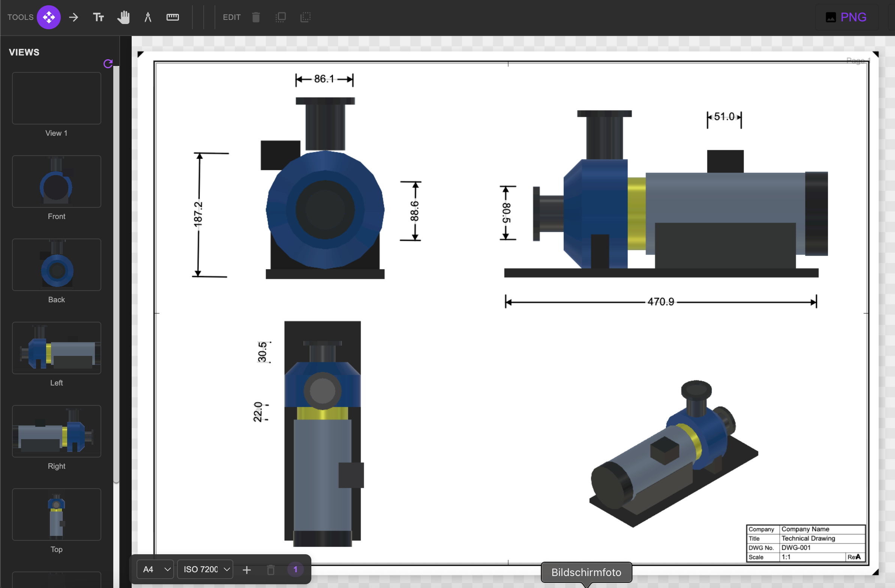The height and width of the screenshot is (588, 895).
Task: Click the trash icon in the page bar
Action: coord(271,570)
